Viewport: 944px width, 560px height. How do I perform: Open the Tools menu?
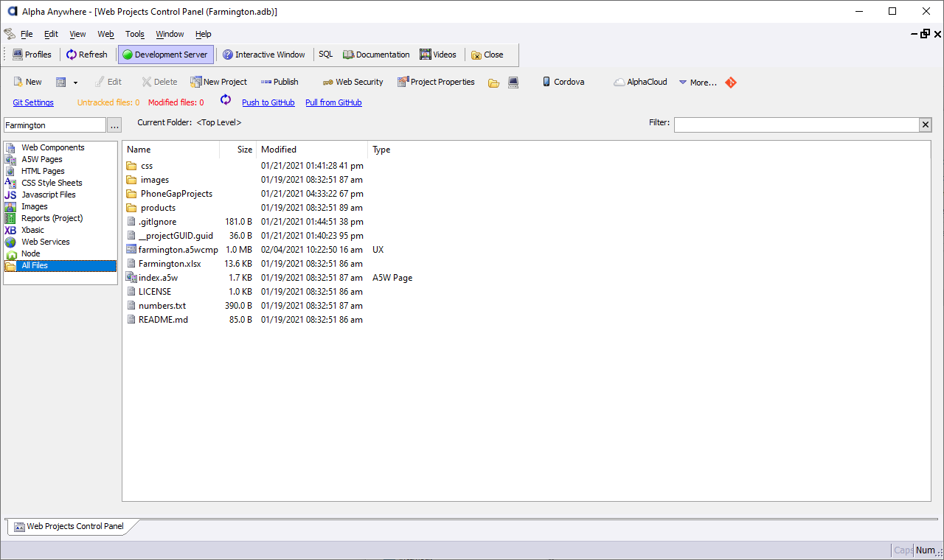click(x=135, y=34)
